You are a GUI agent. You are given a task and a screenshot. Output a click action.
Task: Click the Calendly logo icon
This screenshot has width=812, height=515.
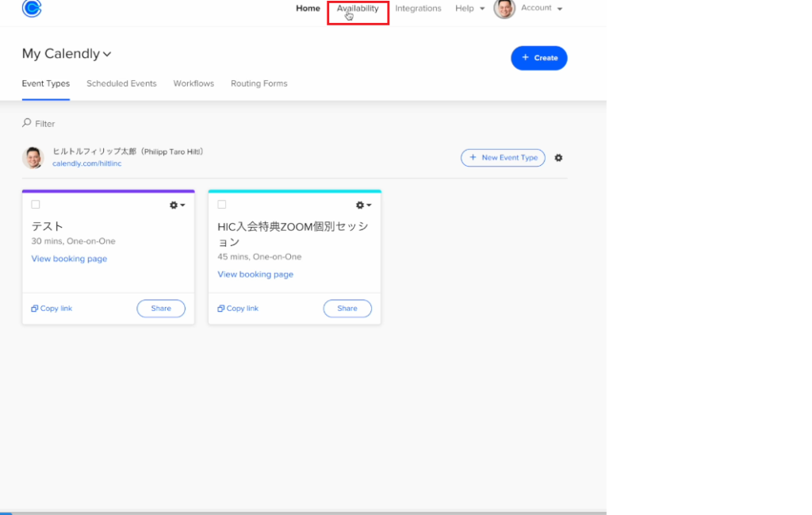pos(32,8)
